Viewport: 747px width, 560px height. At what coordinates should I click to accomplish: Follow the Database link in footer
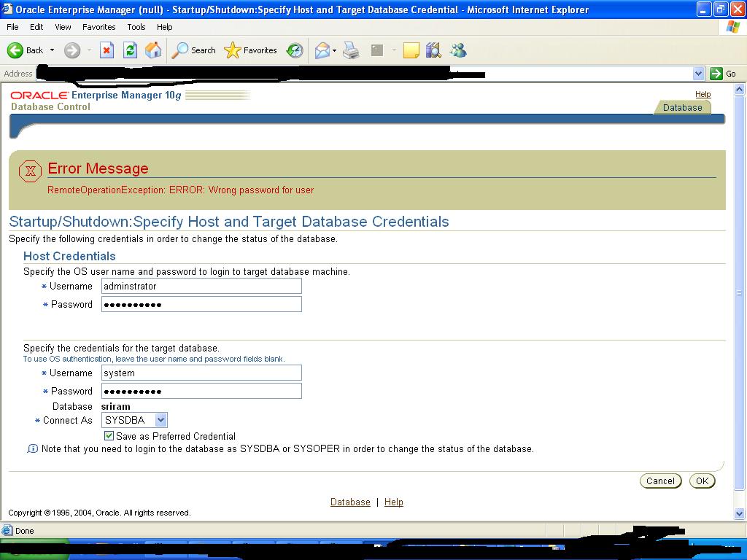pos(350,502)
